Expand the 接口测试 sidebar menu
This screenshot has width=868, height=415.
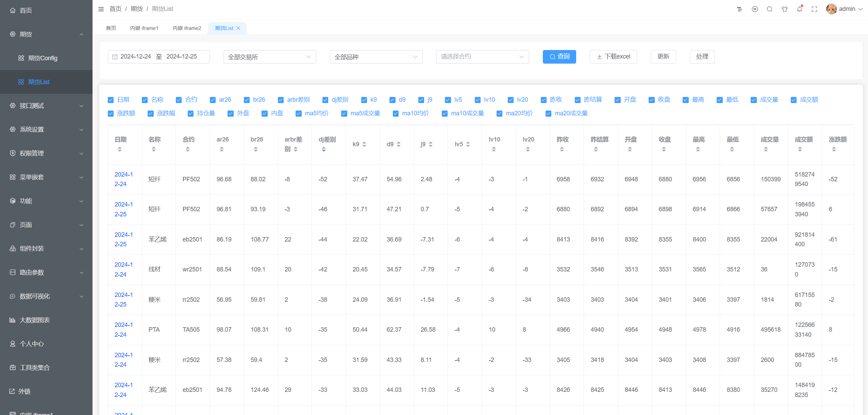pos(46,106)
